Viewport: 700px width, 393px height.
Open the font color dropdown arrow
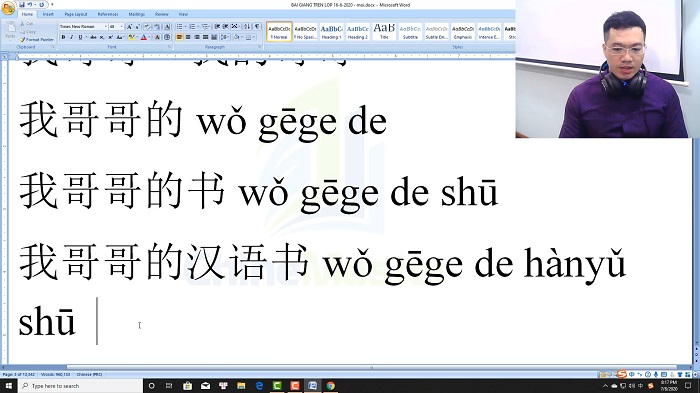pyautogui.click(x=149, y=37)
